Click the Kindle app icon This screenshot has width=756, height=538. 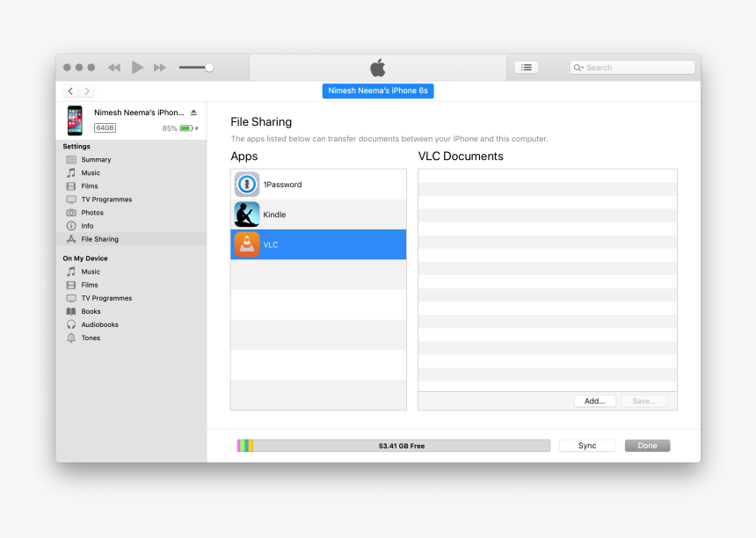(x=247, y=214)
